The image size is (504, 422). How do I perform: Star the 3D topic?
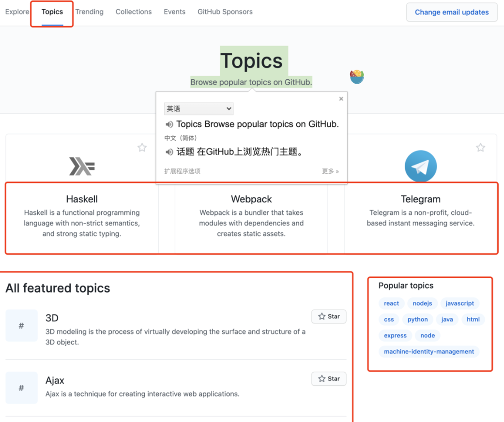click(x=329, y=316)
